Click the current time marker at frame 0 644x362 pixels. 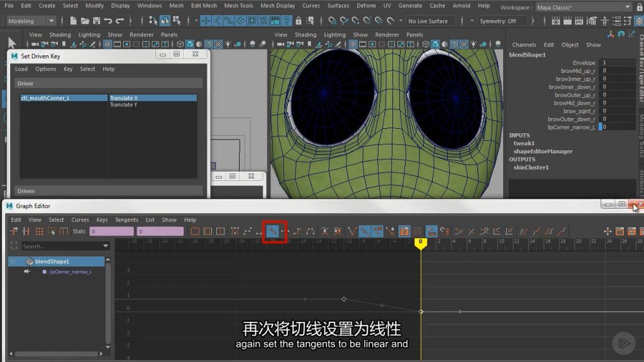[421, 243]
